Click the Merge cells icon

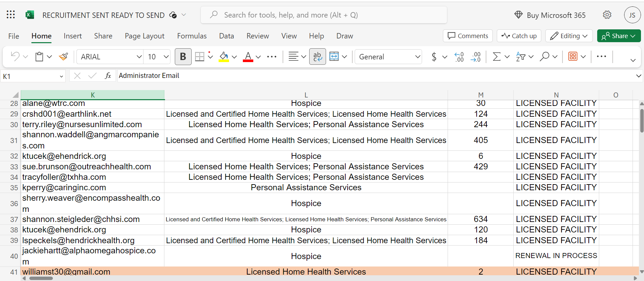[x=334, y=57]
